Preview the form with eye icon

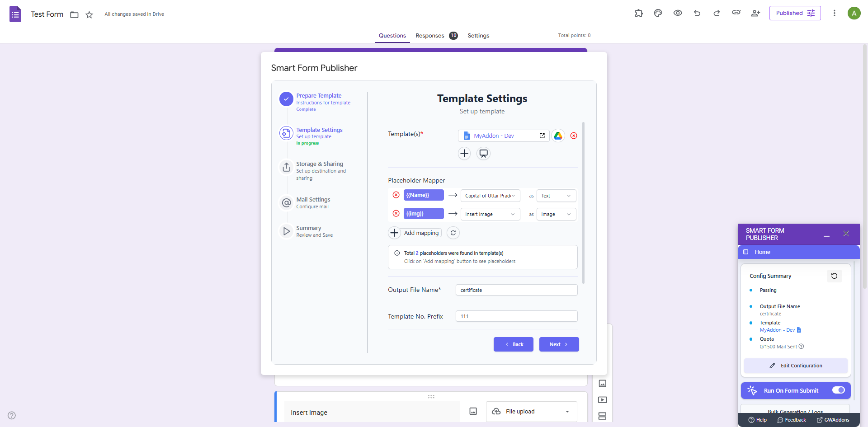click(678, 13)
